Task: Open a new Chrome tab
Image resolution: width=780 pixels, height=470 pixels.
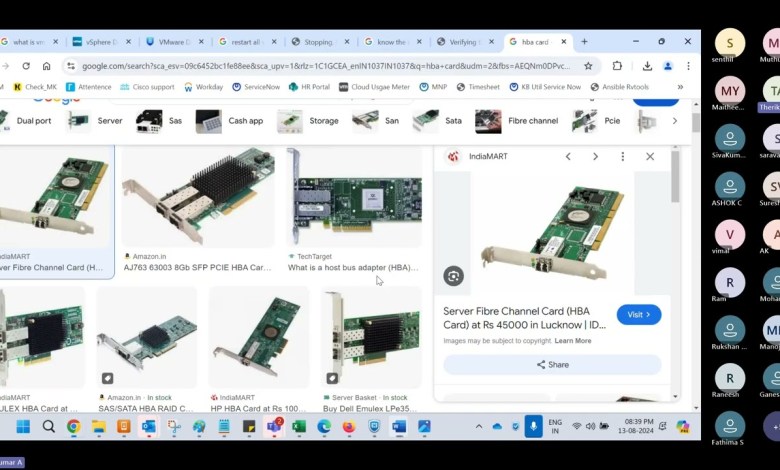Action: tap(584, 42)
